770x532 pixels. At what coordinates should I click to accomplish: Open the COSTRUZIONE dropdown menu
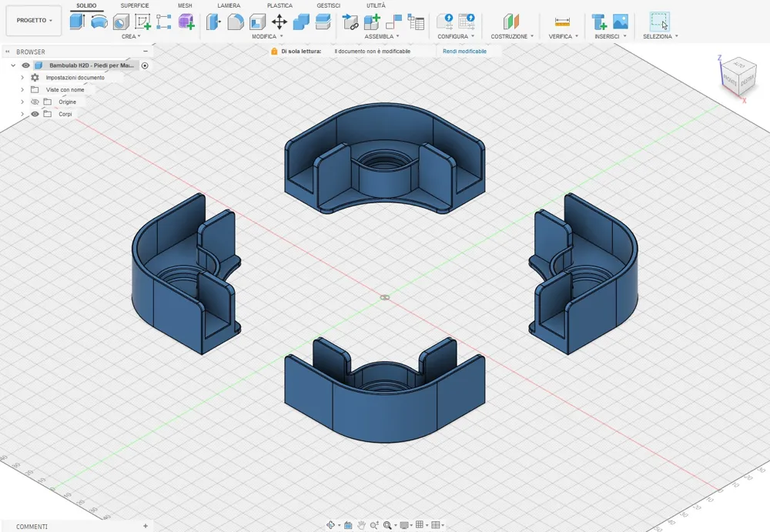pos(512,36)
